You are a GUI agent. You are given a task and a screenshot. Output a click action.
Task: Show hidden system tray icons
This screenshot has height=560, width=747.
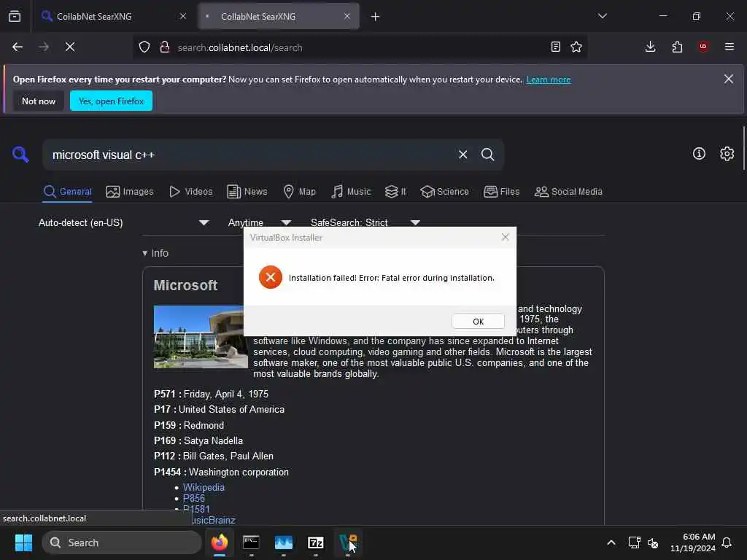coord(611,542)
